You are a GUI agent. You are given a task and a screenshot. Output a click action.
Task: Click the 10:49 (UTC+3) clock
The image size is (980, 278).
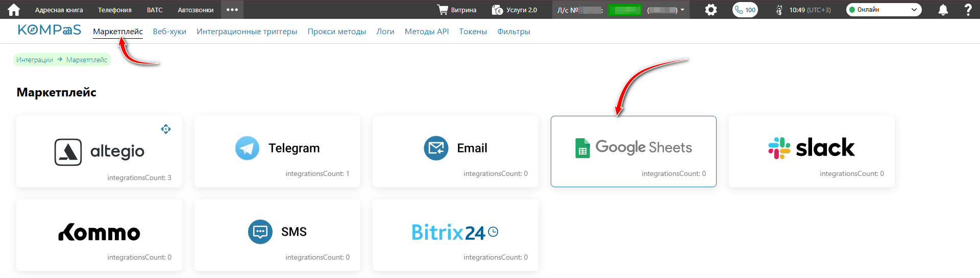point(810,10)
